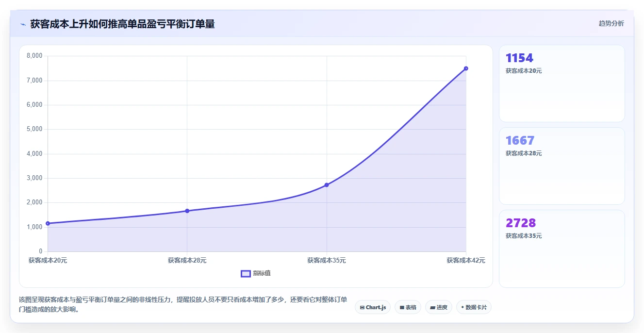Click the title 获客成本上升如何推高单品盈亏平衡订单量

[122, 24]
